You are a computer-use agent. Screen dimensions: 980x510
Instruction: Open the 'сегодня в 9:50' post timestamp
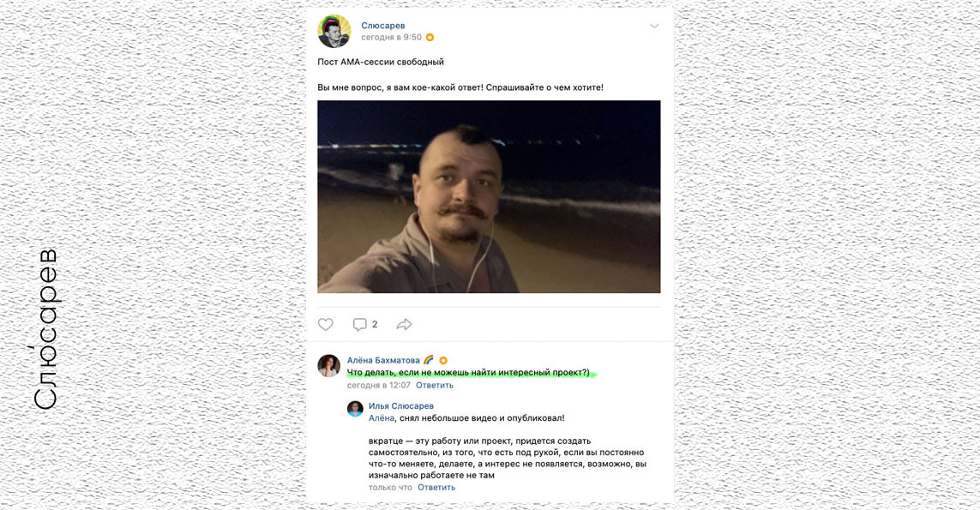point(391,38)
